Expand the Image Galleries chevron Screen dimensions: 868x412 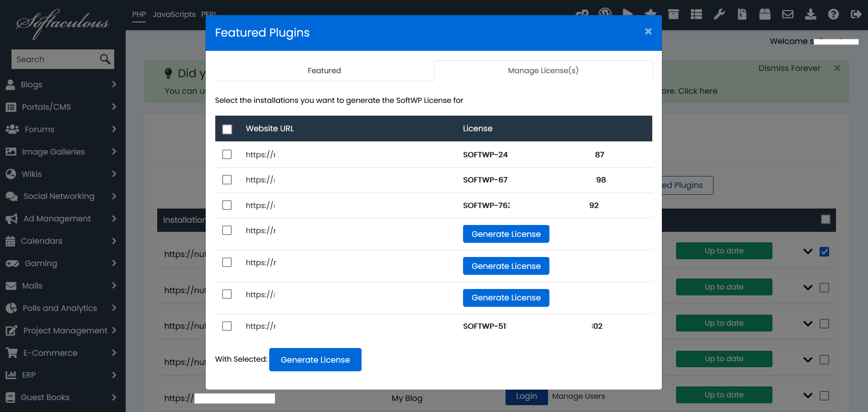pos(114,151)
